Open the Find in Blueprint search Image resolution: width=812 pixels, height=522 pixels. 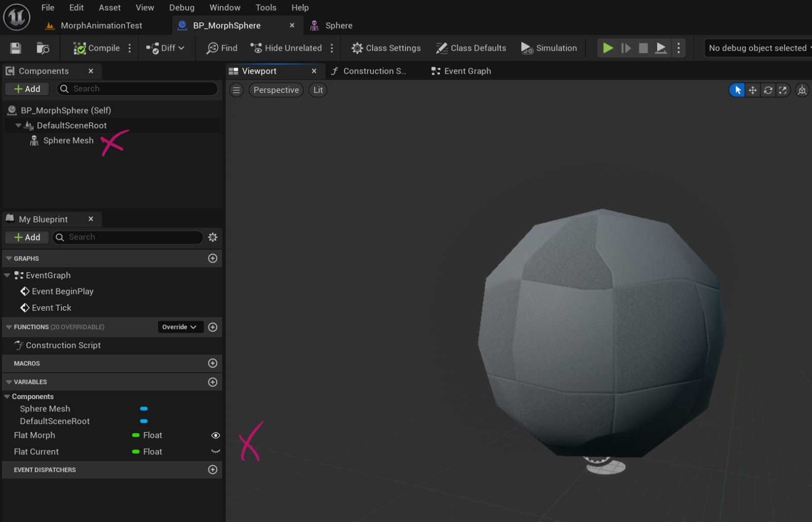coord(221,48)
